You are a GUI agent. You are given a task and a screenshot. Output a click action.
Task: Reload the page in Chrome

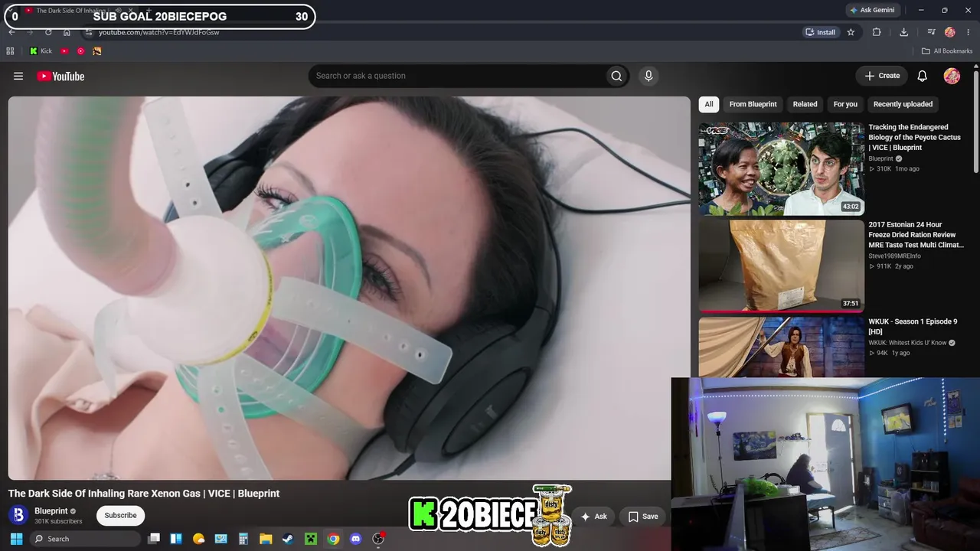point(48,32)
